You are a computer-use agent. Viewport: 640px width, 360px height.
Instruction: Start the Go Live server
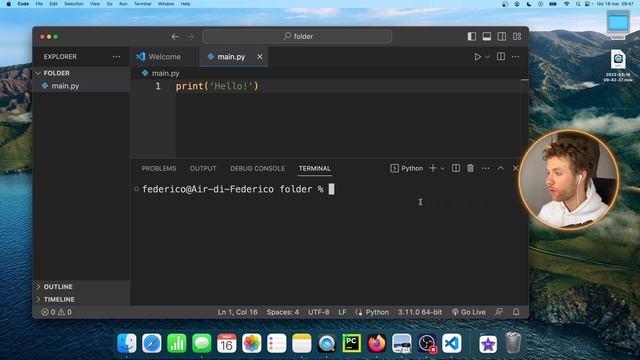coord(469,312)
